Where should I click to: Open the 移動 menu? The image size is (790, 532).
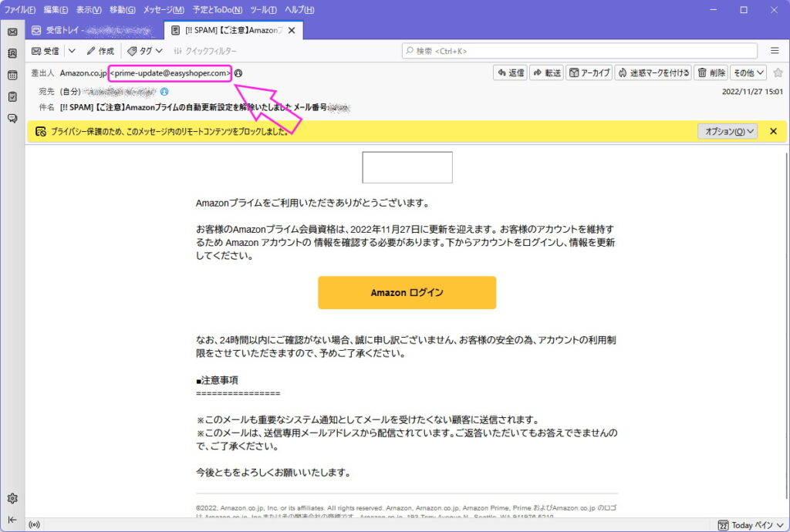(123, 9)
